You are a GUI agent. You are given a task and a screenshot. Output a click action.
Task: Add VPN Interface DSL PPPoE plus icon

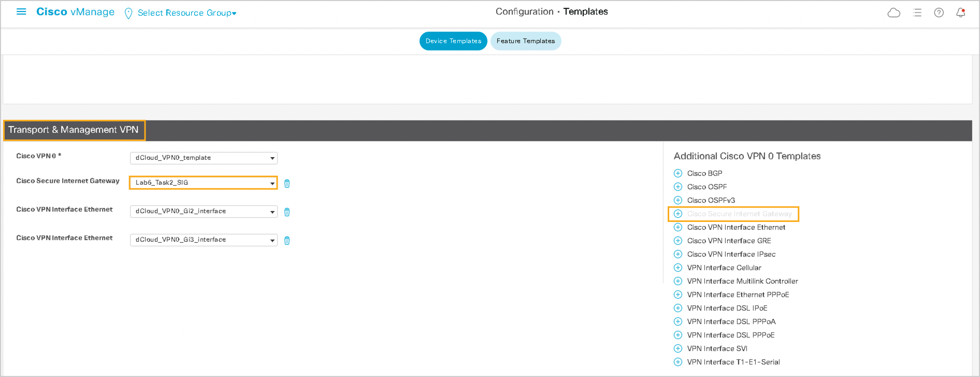click(678, 335)
